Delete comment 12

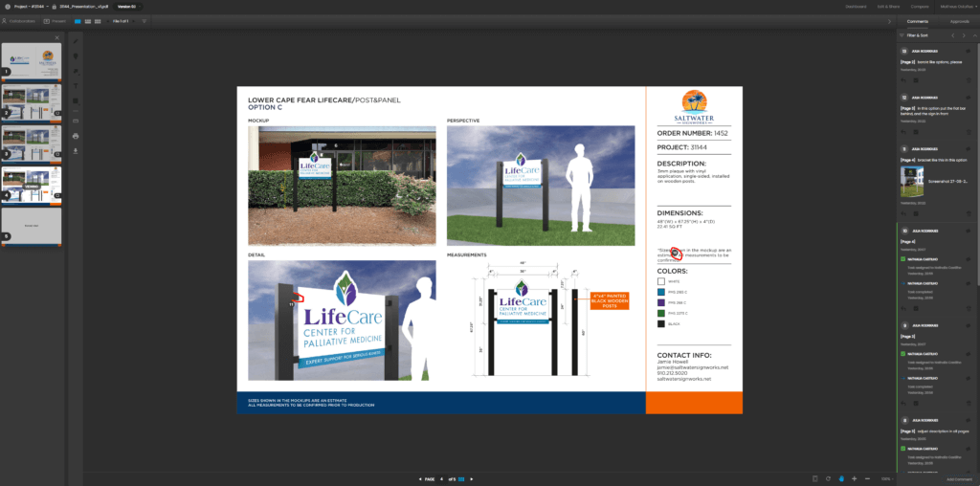969,132
